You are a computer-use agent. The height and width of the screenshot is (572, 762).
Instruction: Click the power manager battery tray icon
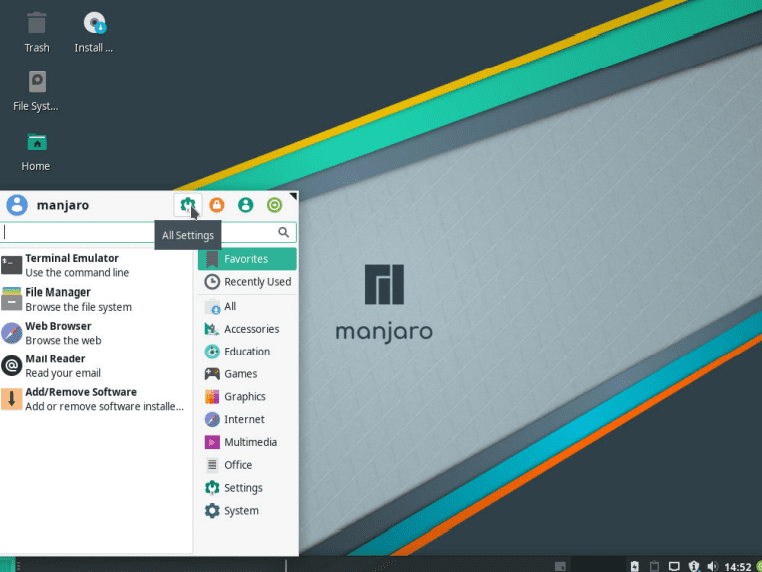tap(635, 566)
